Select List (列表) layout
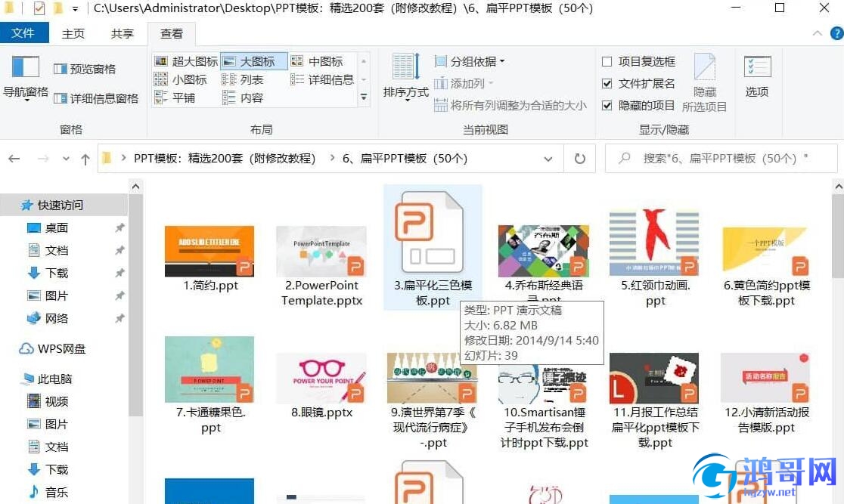The height and width of the screenshot is (504, 844). point(243,79)
